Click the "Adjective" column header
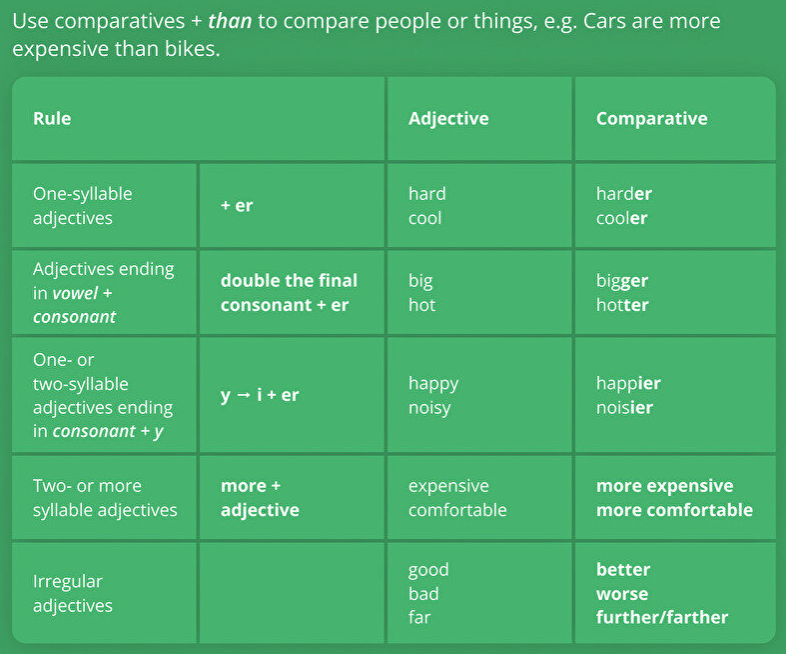This screenshot has height=654, width=786. 448,118
